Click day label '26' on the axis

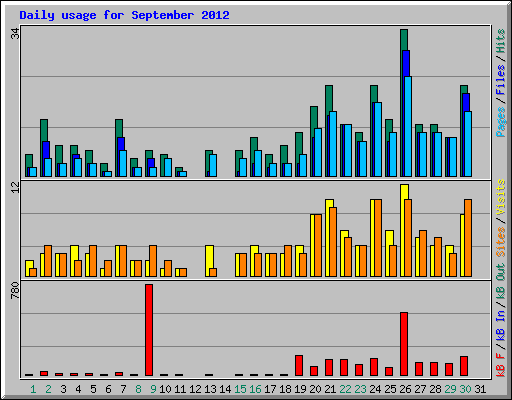pyautogui.click(x=405, y=389)
